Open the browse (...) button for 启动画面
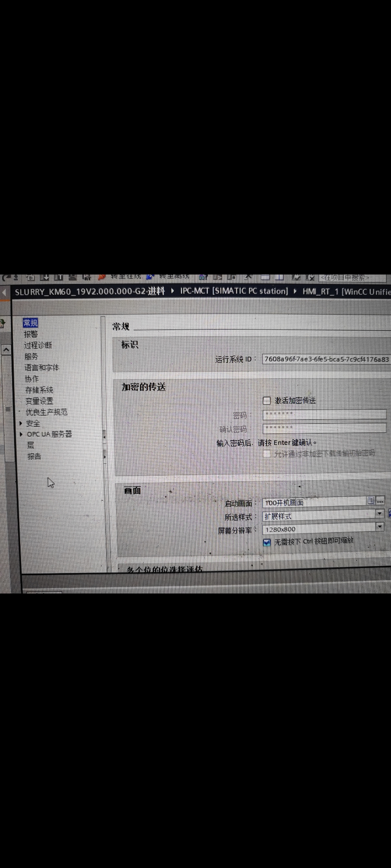Image resolution: width=391 pixels, height=868 pixels. 380,501
